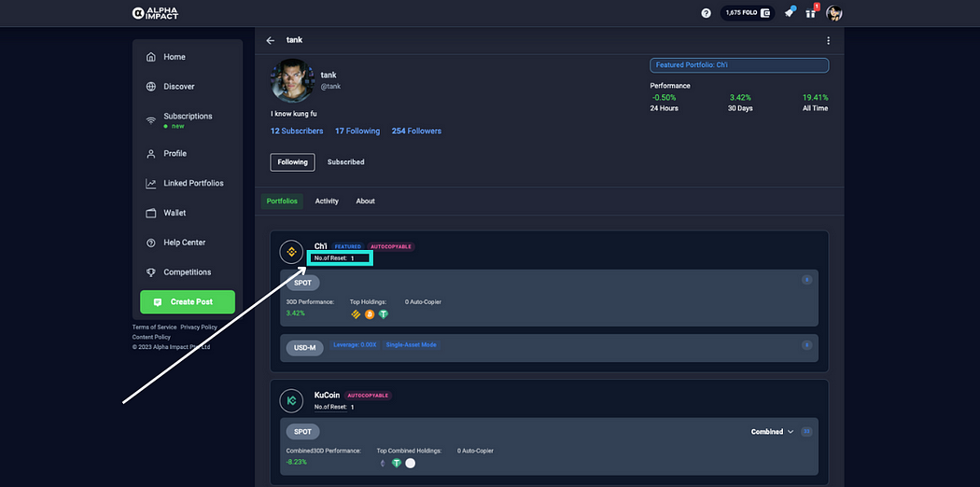Image resolution: width=980 pixels, height=487 pixels.
Task: View the 12 Subscribers list
Action: pyautogui.click(x=297, y=132)
